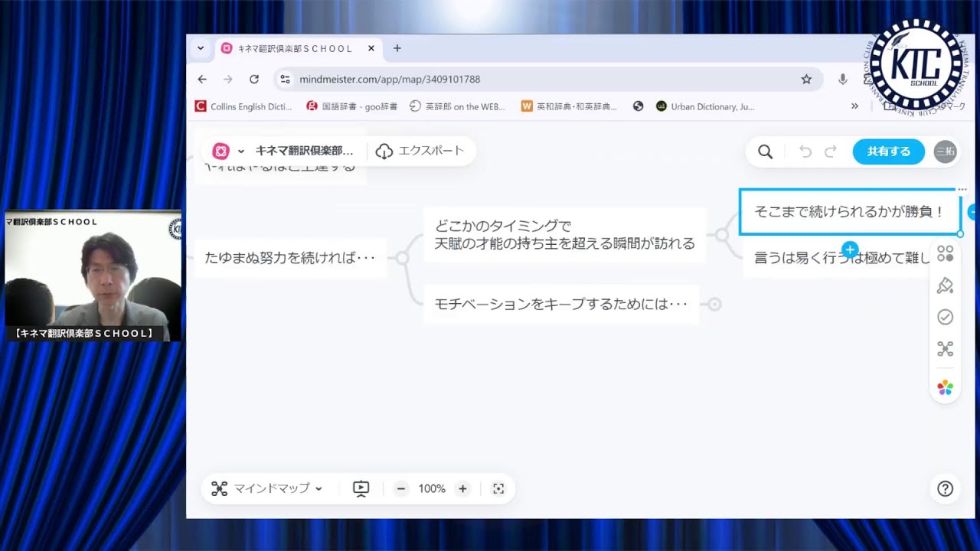Collapse branch circle after たゆまぬ努力を続ければ node
The width and height of the screenshot is (980, 551).
click(x=403, y=258)
